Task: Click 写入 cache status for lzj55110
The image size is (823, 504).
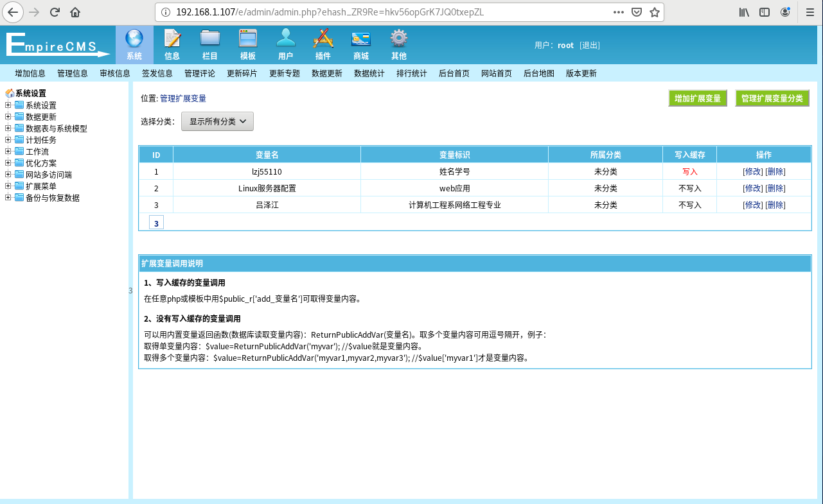Action: click(690, 172)
